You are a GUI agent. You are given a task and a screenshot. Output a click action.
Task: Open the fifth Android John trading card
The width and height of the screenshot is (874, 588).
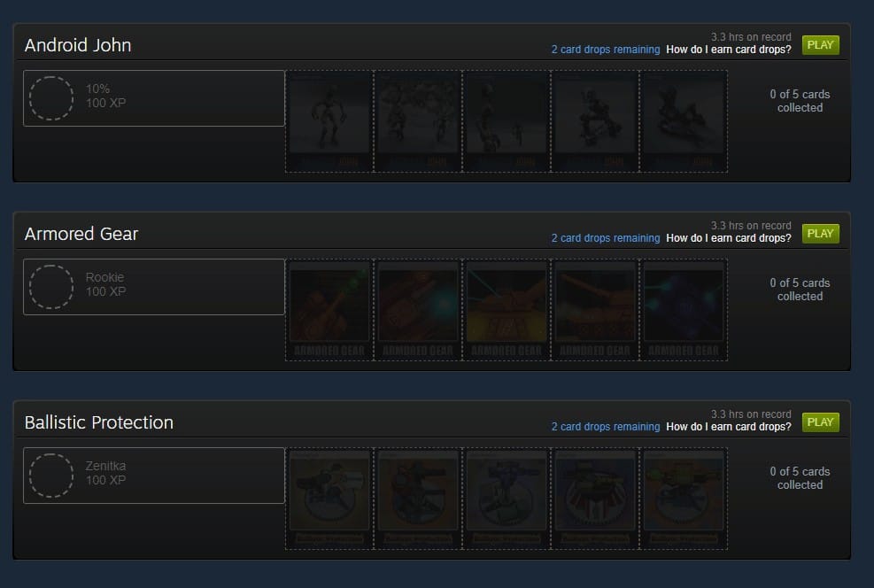point(684,121)
